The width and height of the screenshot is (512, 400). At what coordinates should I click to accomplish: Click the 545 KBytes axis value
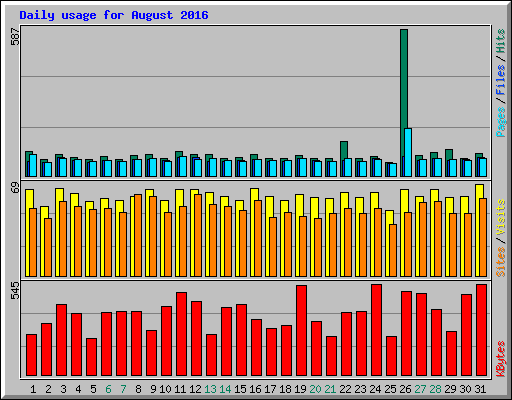[x=15, y=291]
